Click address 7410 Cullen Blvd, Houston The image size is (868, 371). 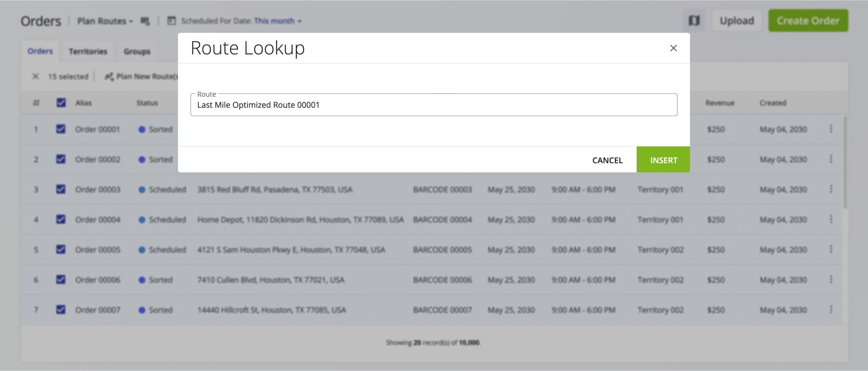(271, 280)
